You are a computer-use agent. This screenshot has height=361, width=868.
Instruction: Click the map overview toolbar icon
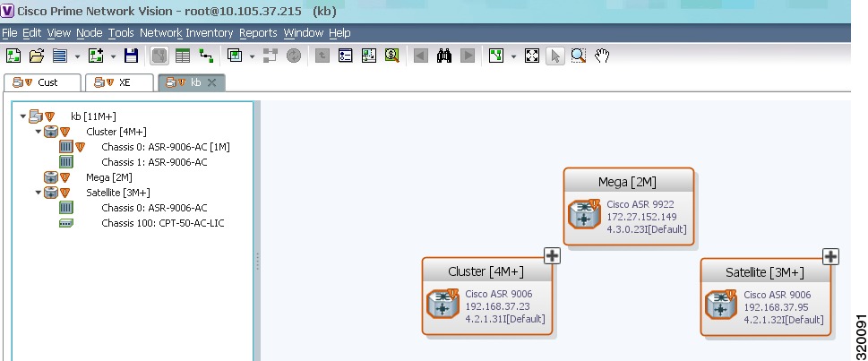point(369,56)
